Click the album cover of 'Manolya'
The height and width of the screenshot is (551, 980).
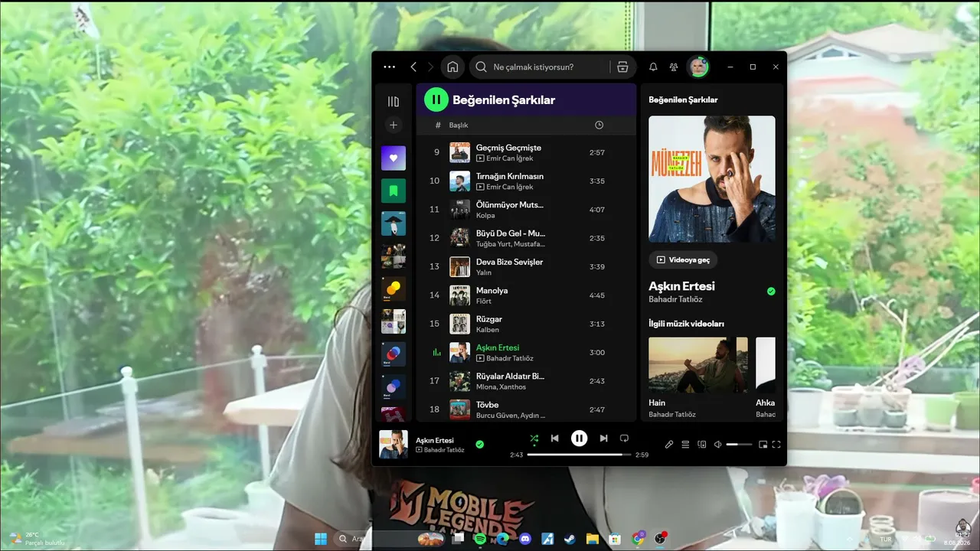[459, 295]
